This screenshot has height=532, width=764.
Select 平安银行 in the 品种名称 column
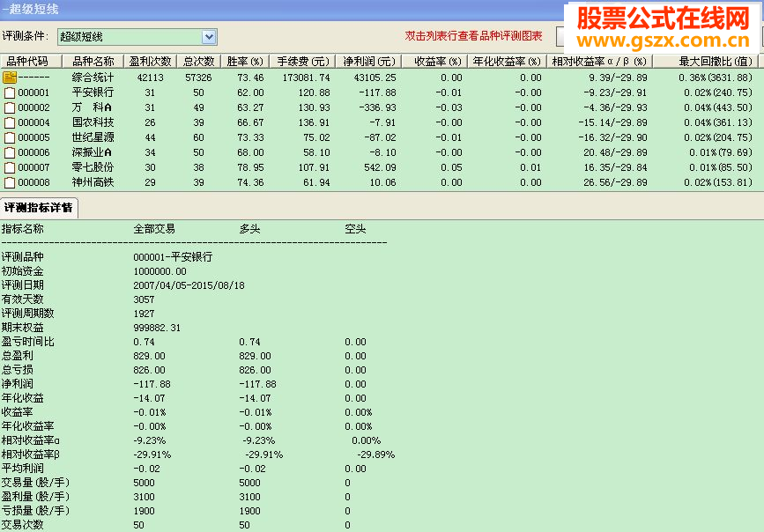[93, 92]
